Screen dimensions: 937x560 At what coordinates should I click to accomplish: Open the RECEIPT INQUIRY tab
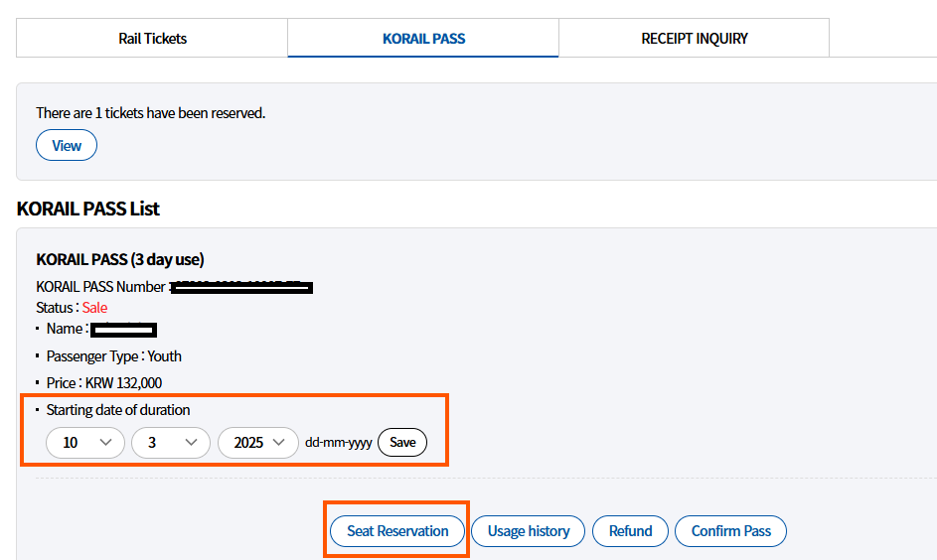pyautogui.click(x=694, y=39)
